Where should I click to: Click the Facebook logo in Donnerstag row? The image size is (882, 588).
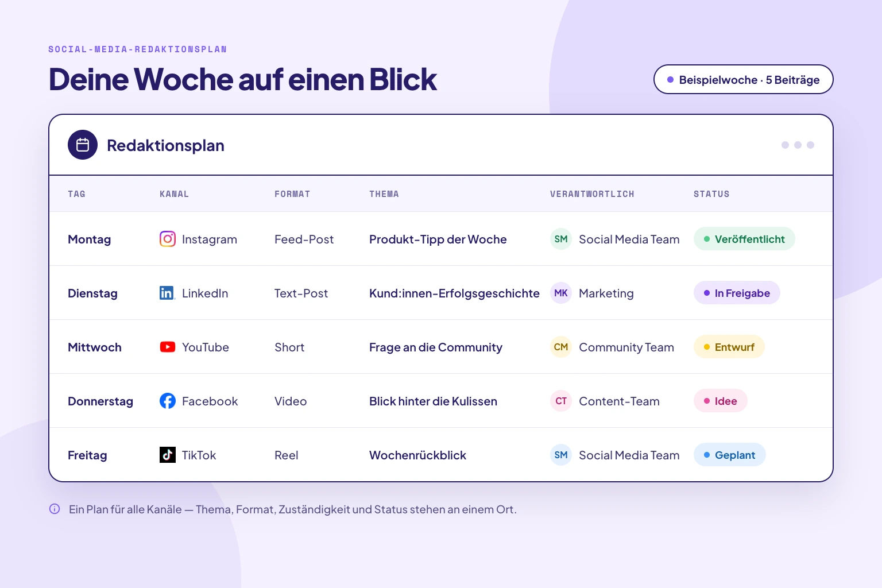coord(168,401)
